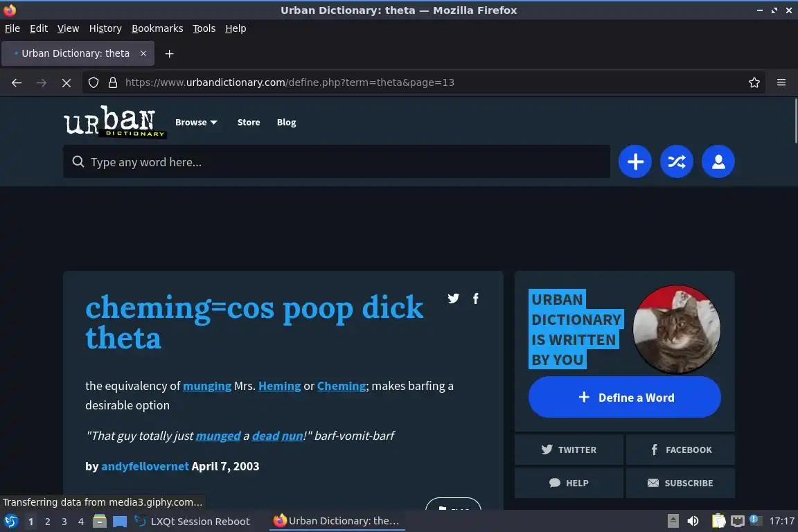Click the 17:17 clock
798x532 pixels.
coord(781,521)
